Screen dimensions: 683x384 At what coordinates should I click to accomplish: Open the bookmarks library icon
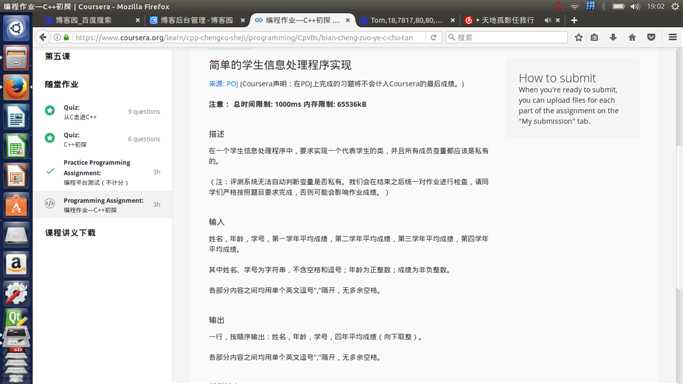[594, 37]
